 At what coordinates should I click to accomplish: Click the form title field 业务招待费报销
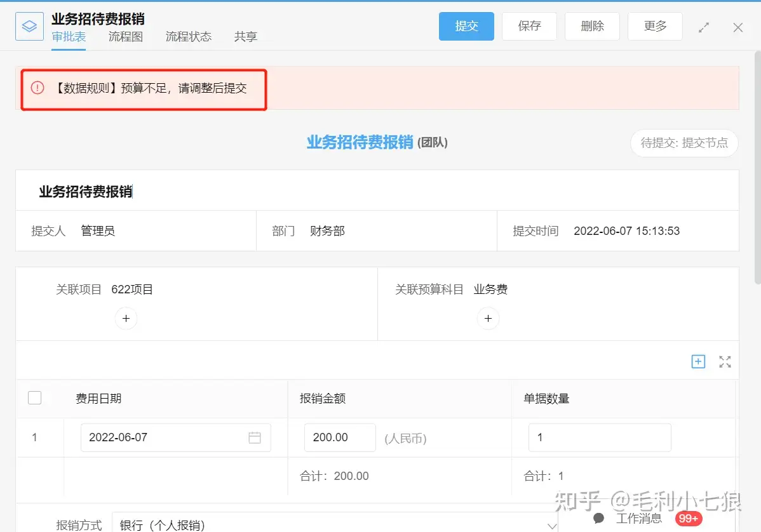click(377, 192)
